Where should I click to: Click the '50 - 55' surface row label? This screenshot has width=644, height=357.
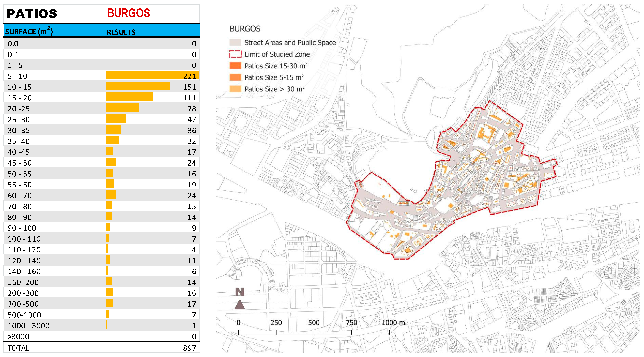[x=20, y=174]
